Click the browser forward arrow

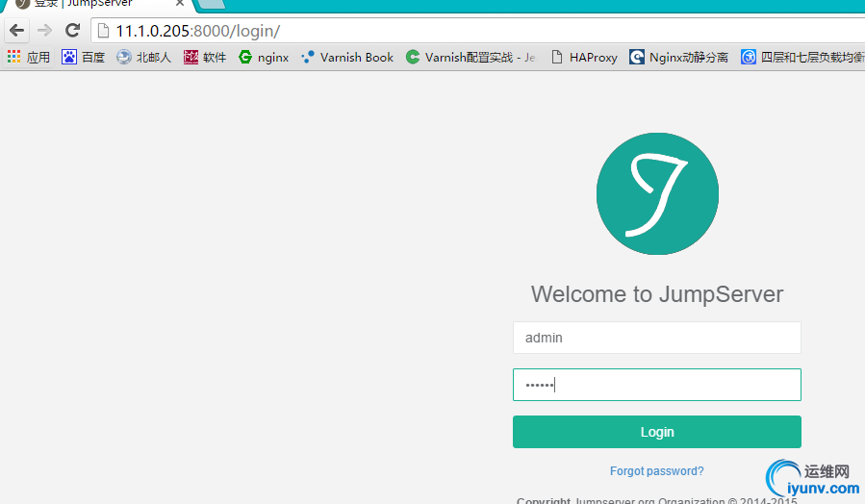(44, 31)
